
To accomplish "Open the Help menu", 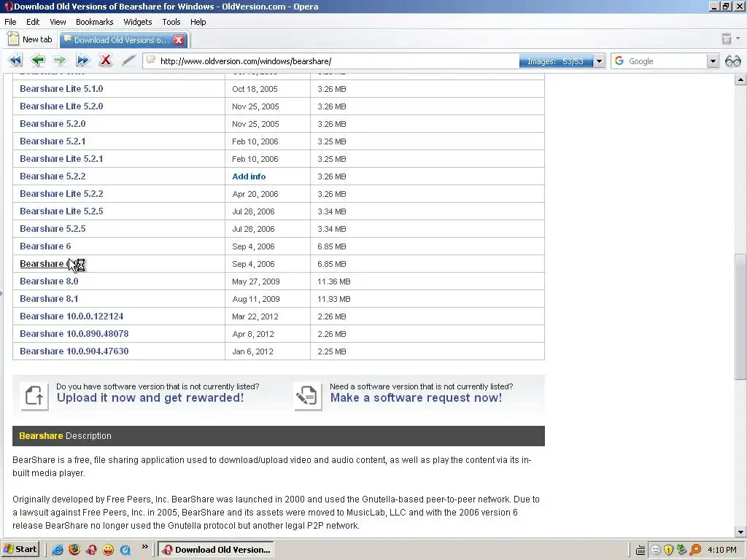I will [198, 22].
